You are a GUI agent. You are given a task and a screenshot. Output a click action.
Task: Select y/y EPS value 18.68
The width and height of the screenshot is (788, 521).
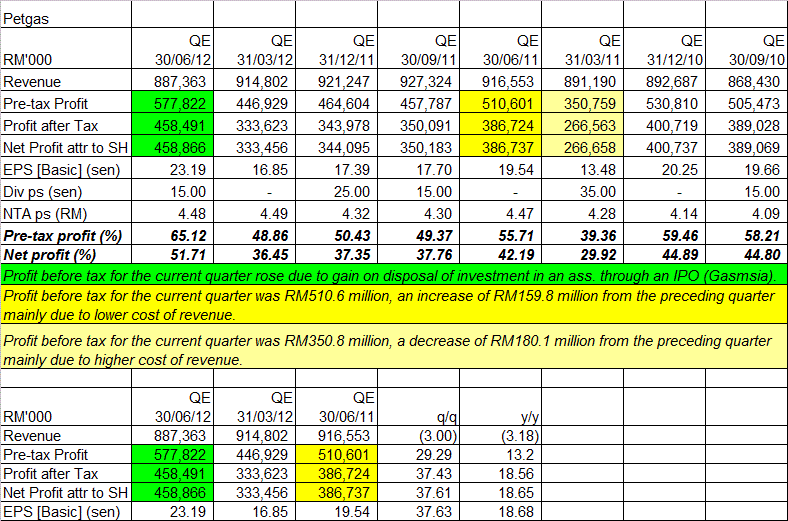coord(501,511)
